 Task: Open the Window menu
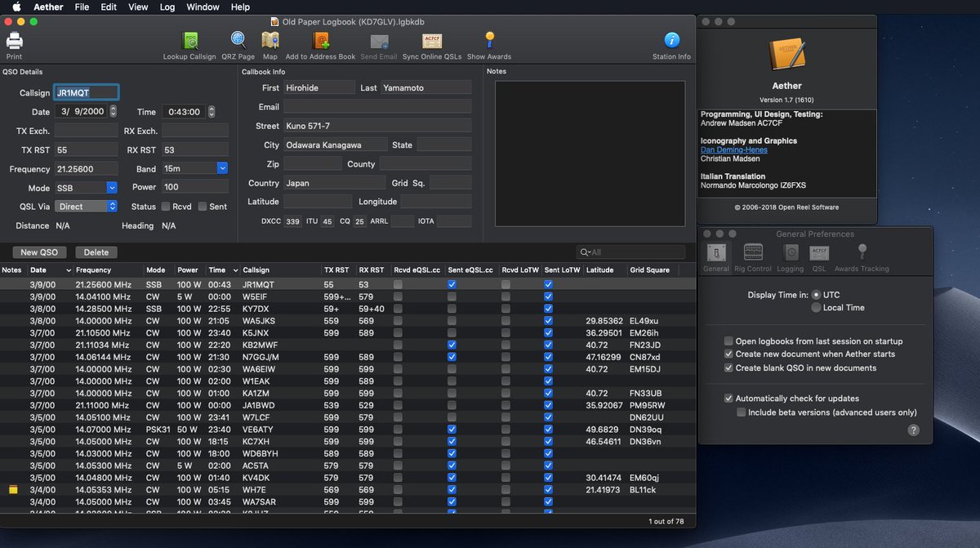click(x=203, y=7)
